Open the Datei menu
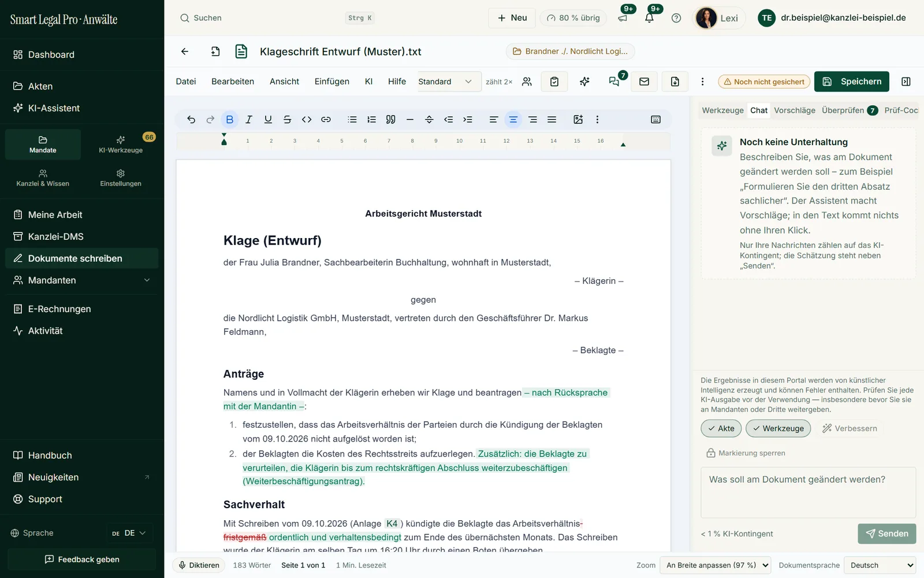 click(x=186, y=81)
